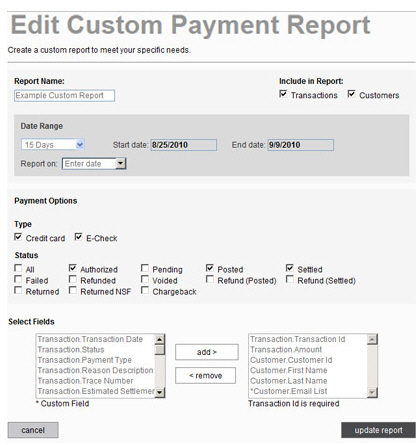Select Customer.First Name in chosen fields
420x445 pixels.
click(x=308, y=370)
